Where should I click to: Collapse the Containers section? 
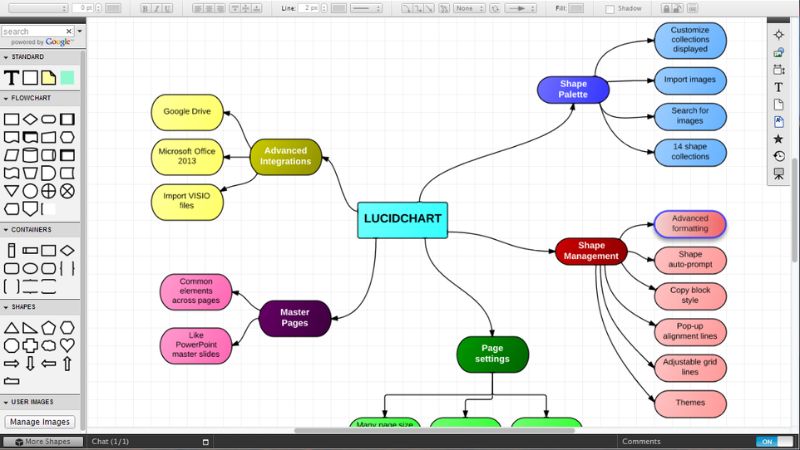[x=5, y=230]
